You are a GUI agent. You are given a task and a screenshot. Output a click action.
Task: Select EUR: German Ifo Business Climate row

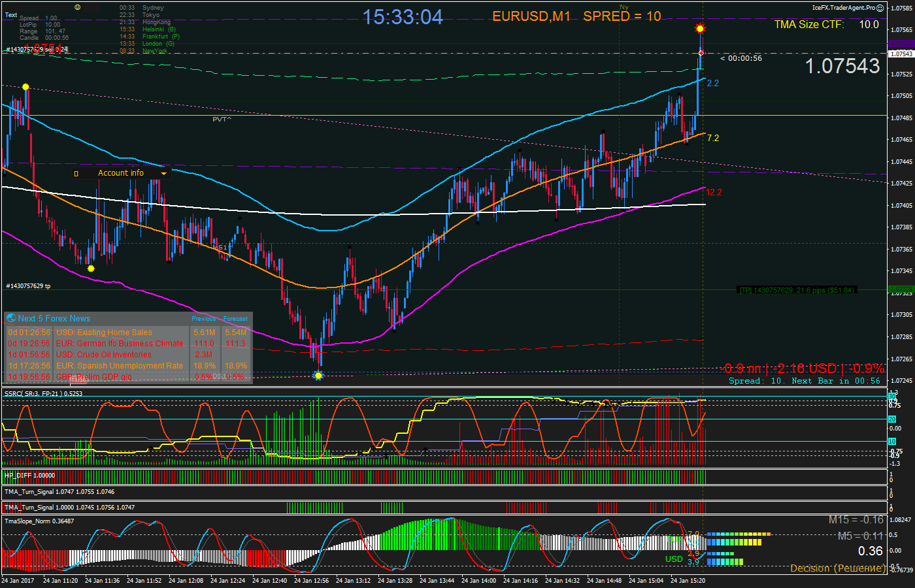[128, 344]
